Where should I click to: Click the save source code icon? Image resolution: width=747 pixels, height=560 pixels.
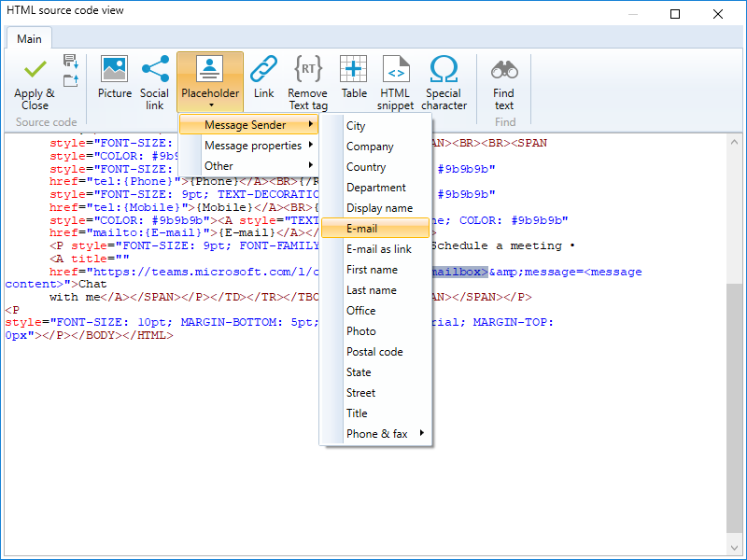coord(71,61)
